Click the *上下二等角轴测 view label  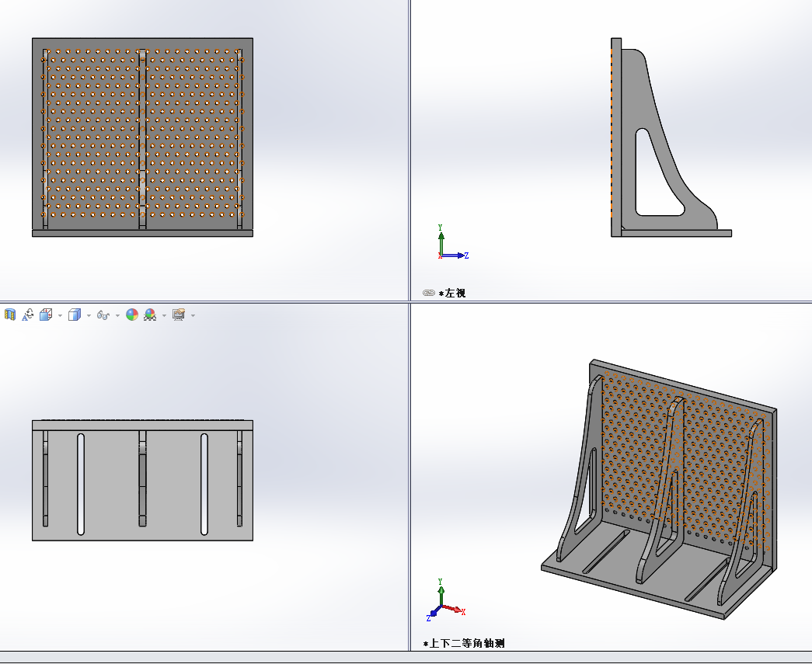click(x=464, y=643)
